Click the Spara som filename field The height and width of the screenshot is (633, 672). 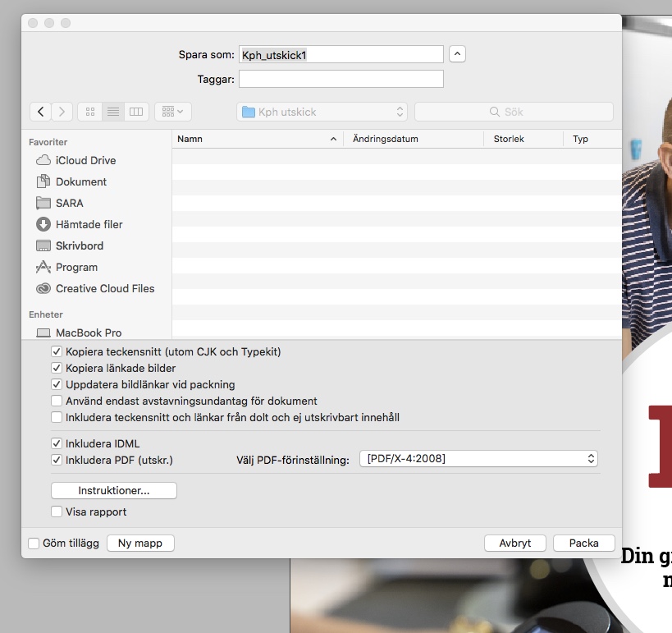click(341, 54)
